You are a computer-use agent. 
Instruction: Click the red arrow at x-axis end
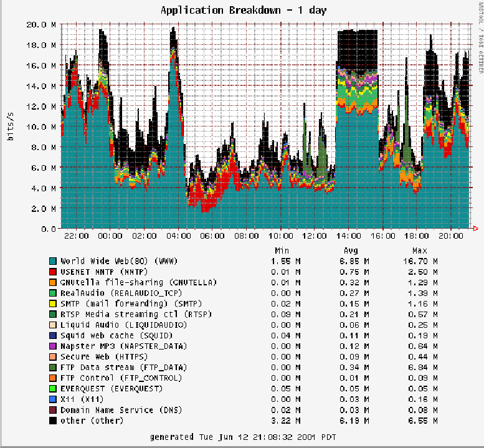click(475, 229)
